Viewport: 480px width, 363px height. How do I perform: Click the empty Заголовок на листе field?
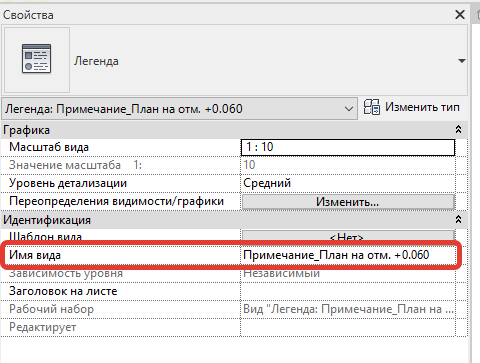pyautogui.click(x=348, y=291)
